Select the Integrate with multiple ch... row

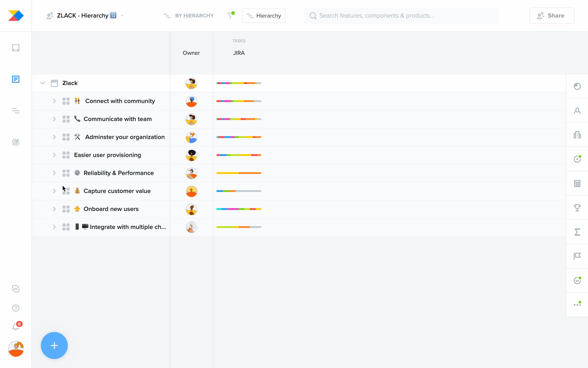(x=299, y=227)
